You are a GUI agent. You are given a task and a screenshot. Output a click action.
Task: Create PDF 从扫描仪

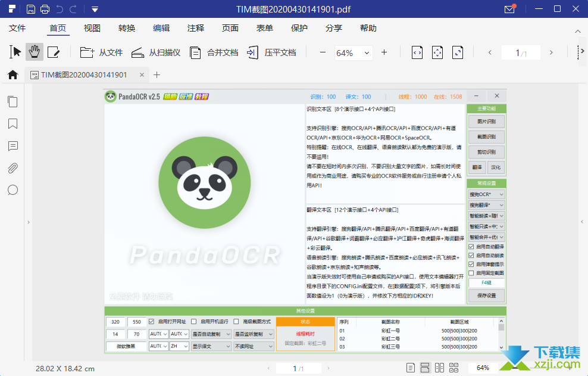pyautogui.click(x=155, y=52)
